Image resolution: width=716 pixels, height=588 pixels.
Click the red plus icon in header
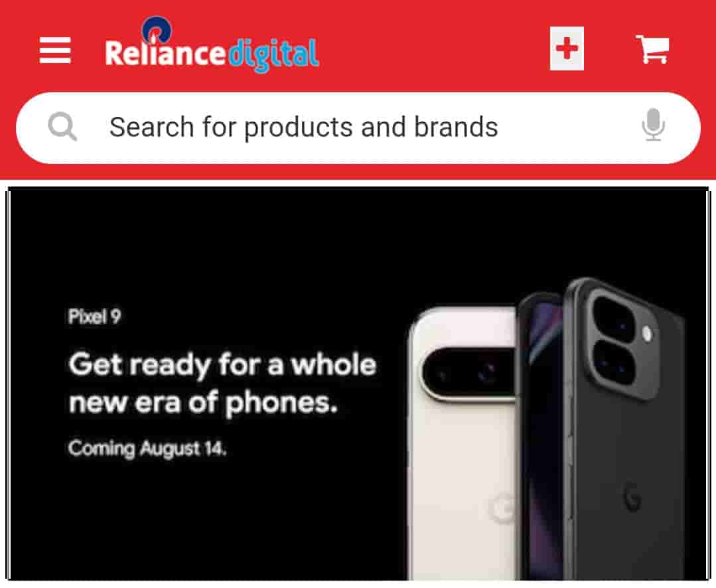point(567,48)
